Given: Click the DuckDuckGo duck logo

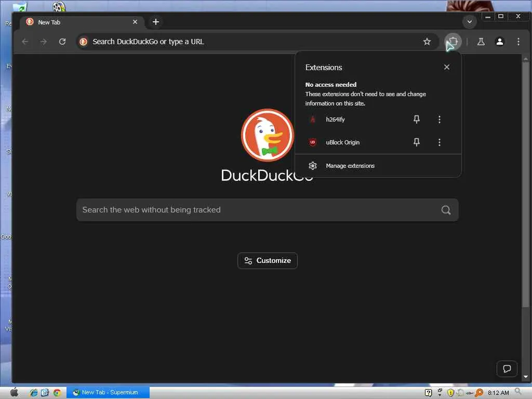Looking at the screenshot, I should coord(268,136).
